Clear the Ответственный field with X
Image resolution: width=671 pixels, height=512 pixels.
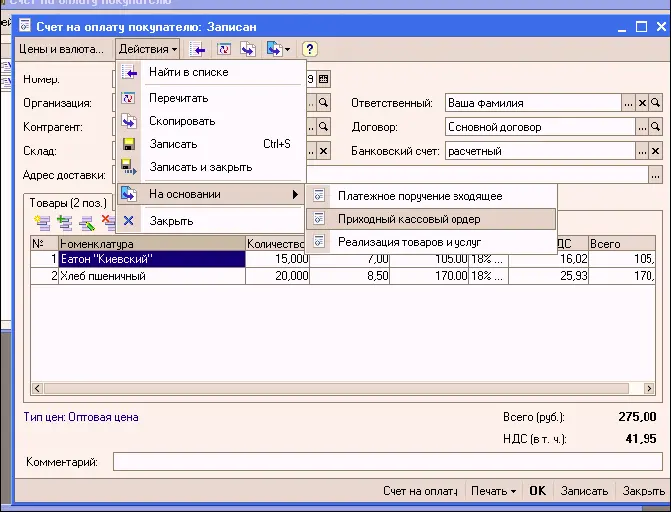click(642, 103)
